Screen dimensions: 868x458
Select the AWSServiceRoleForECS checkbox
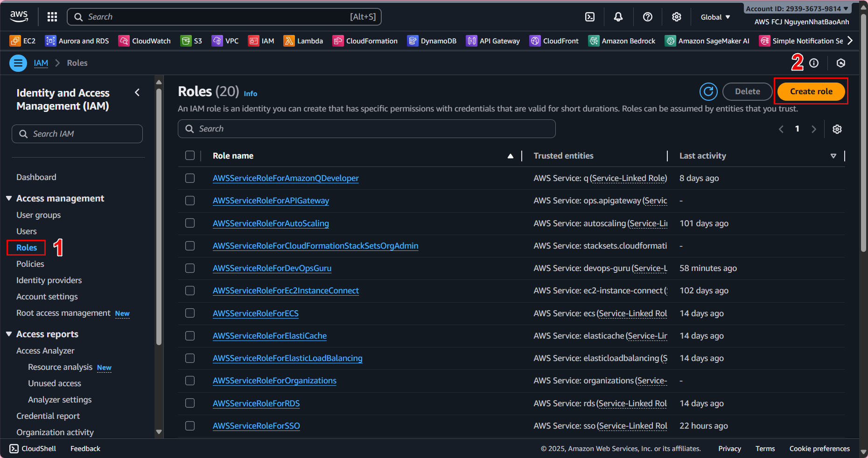[x=190, y=313]
